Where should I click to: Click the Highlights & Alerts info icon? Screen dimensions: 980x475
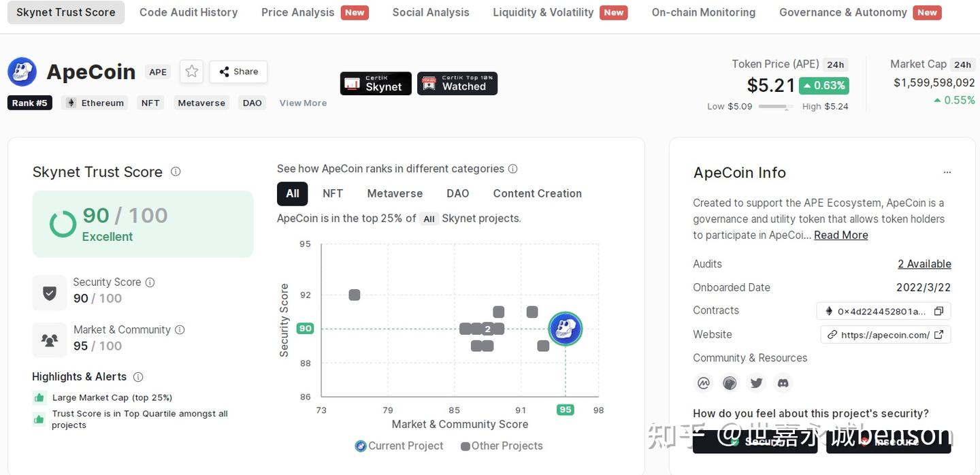pyautogui.click(x=138, y=377)
